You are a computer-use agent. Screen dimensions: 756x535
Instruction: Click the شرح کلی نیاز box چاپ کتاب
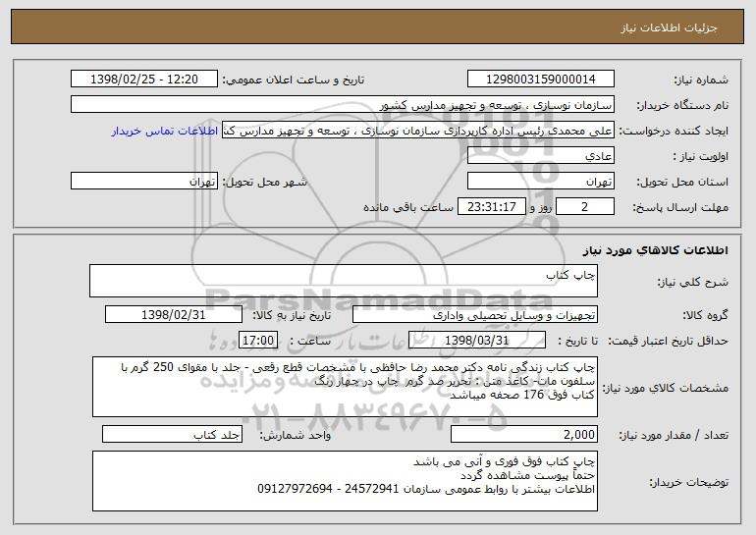344,281
